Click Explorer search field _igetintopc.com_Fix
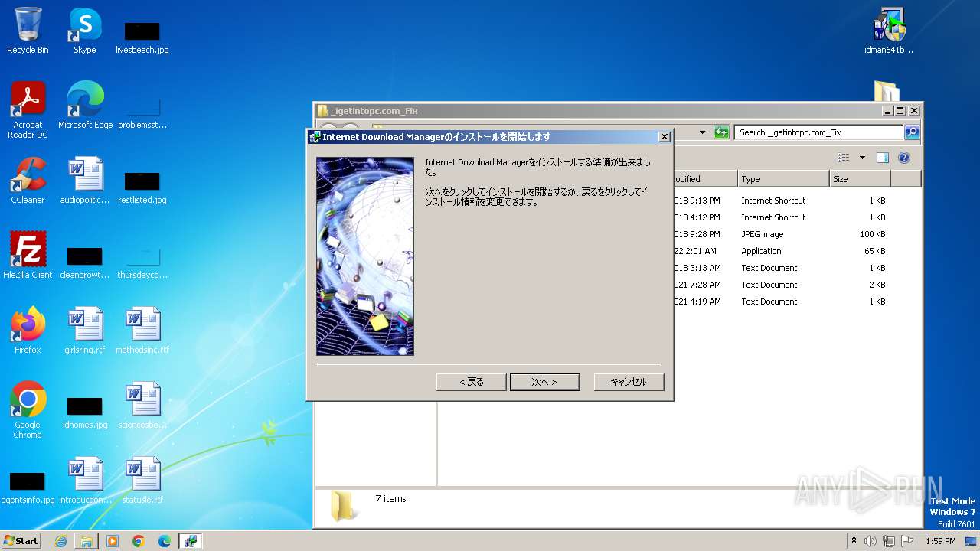Viewport: 980px width, 551px height. pos(819,132)
